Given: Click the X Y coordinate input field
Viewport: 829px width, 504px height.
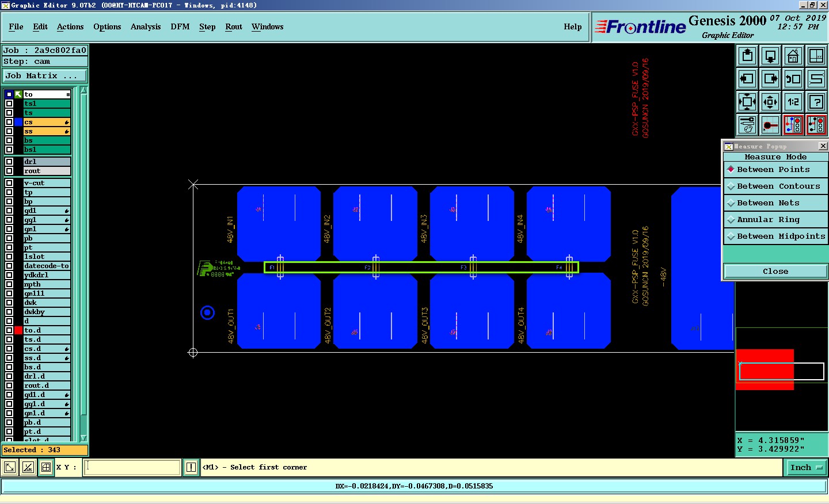Looking at the screenshot, I should coord(132,467).
